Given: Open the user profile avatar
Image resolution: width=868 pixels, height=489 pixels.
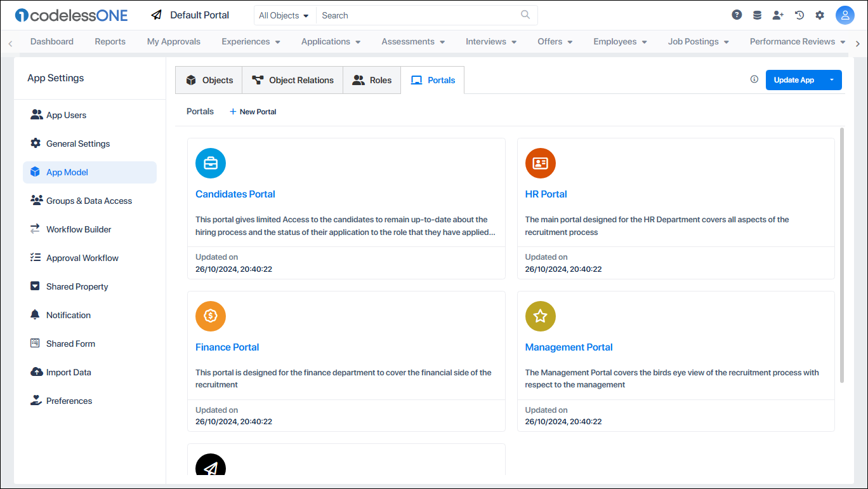Looking at the screenshot, I should coord(845,15).
